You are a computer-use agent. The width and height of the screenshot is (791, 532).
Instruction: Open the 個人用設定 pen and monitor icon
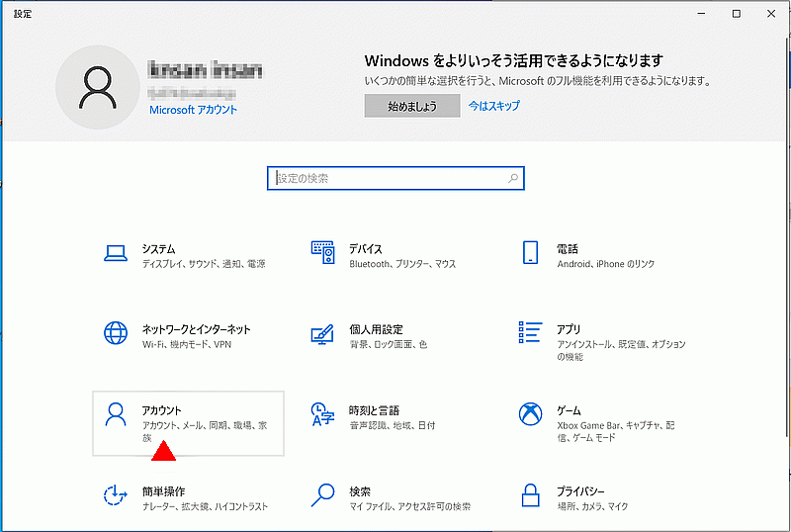click(x=322, y=334)
